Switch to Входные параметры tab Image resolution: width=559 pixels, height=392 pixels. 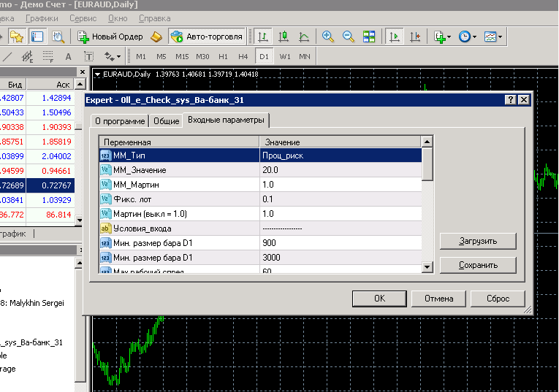click(x=226, y=120)
